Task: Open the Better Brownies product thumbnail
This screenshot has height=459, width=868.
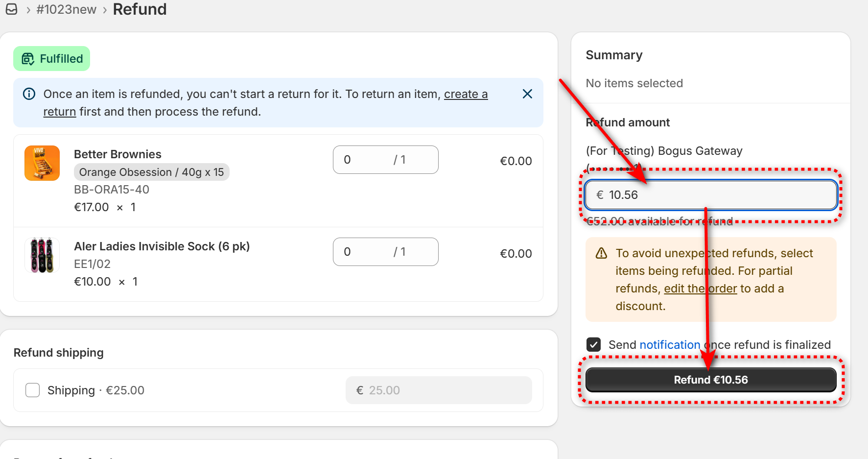Action: tap(42, 163)
